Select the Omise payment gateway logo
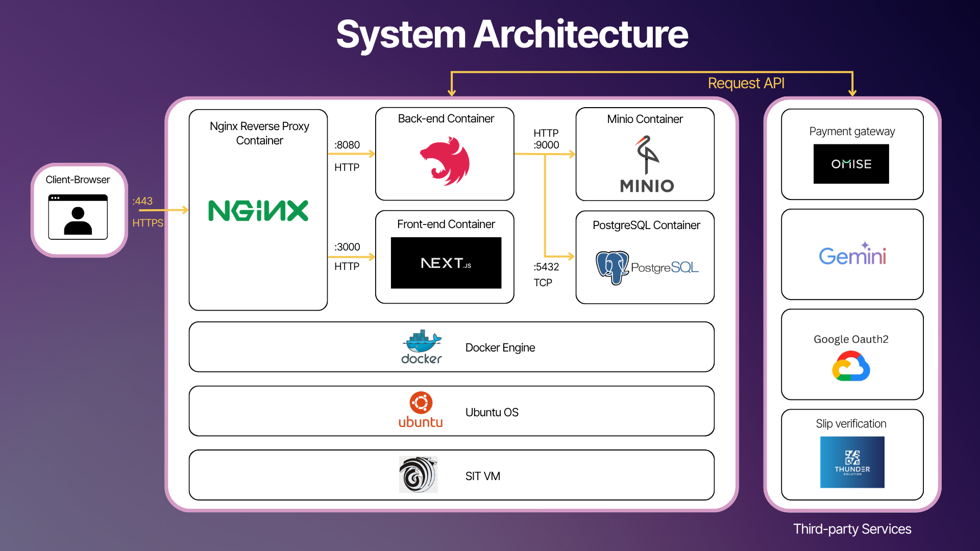The height and width of the screenshot is (551, 980). click(x=851, y=164)
